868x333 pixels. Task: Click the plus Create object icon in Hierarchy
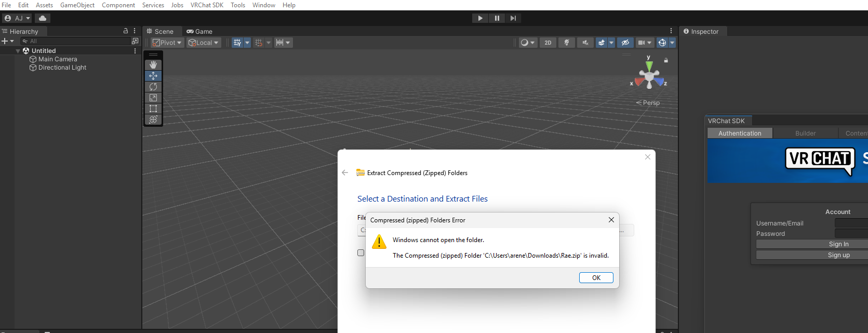pos(5,41)
